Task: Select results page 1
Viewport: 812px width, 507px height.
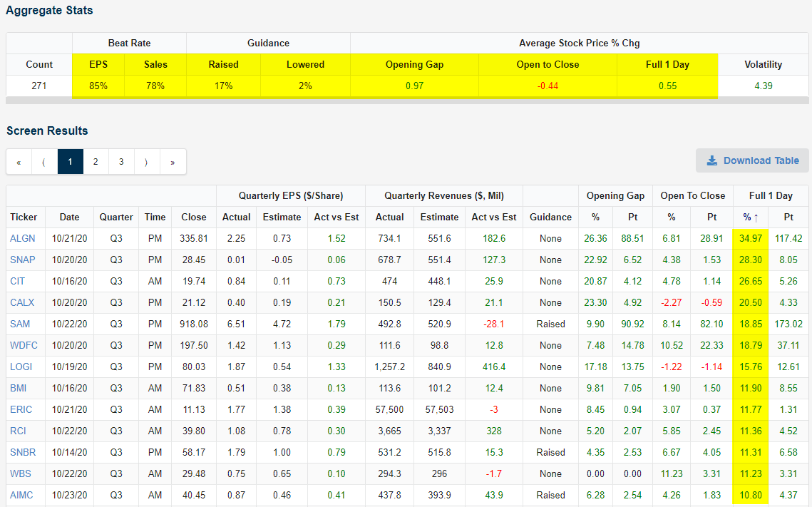Action: [x=70, y=162]
